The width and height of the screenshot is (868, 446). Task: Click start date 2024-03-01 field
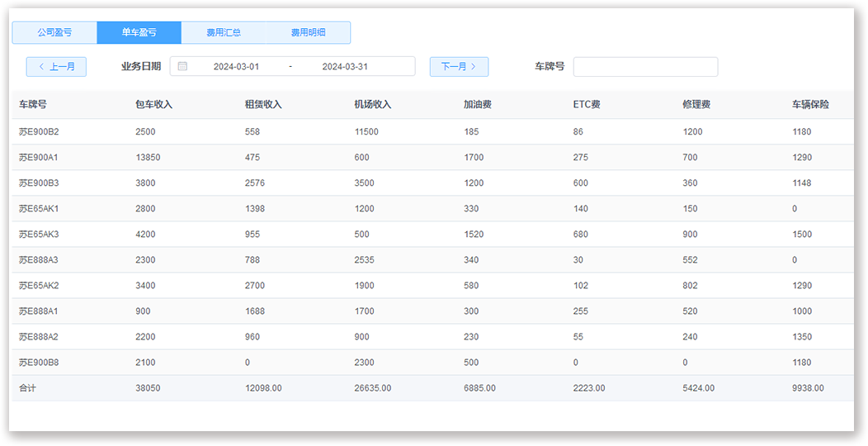pyautogui.click(x=236, y=67)
